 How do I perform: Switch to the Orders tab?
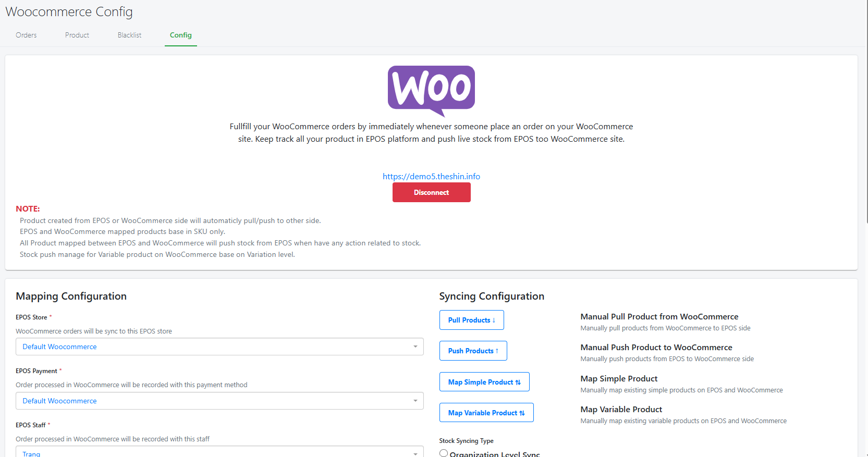pyautogui.click(x=26, y=35)
